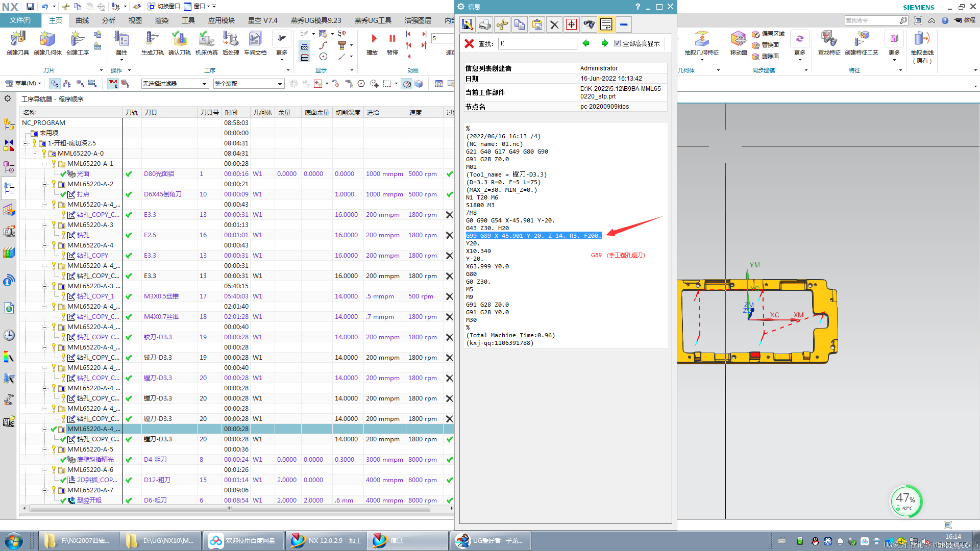Viewport: 980px width, 551px height.
Task: Click the Create Geometry (创建几何体) icon
Action: pyautogui.click(x=47, y=43)
